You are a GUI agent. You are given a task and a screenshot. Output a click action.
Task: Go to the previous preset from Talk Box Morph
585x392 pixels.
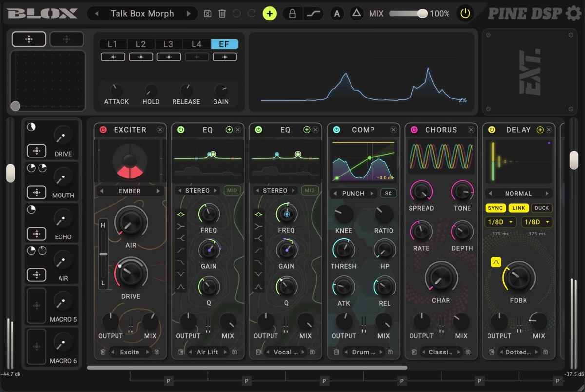coord(97,14)
